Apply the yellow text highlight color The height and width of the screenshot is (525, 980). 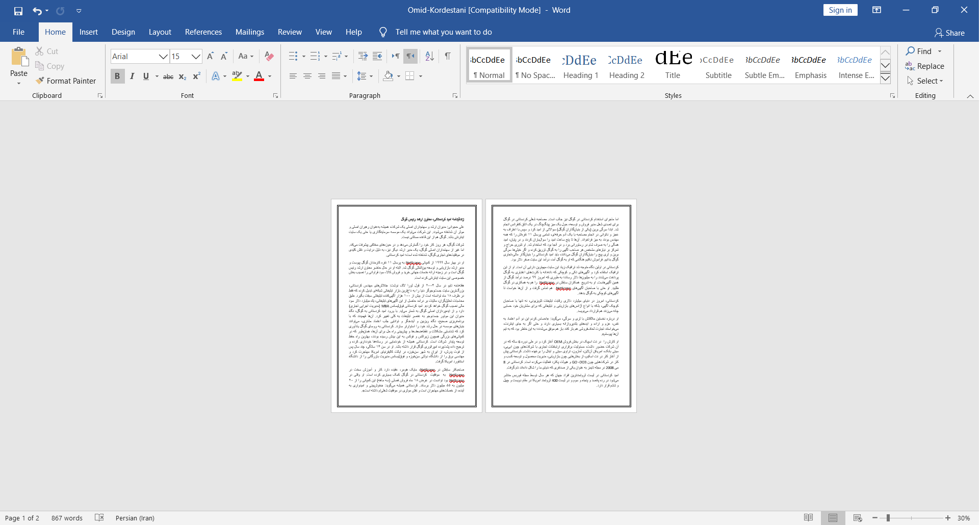[x=237, y=76]
